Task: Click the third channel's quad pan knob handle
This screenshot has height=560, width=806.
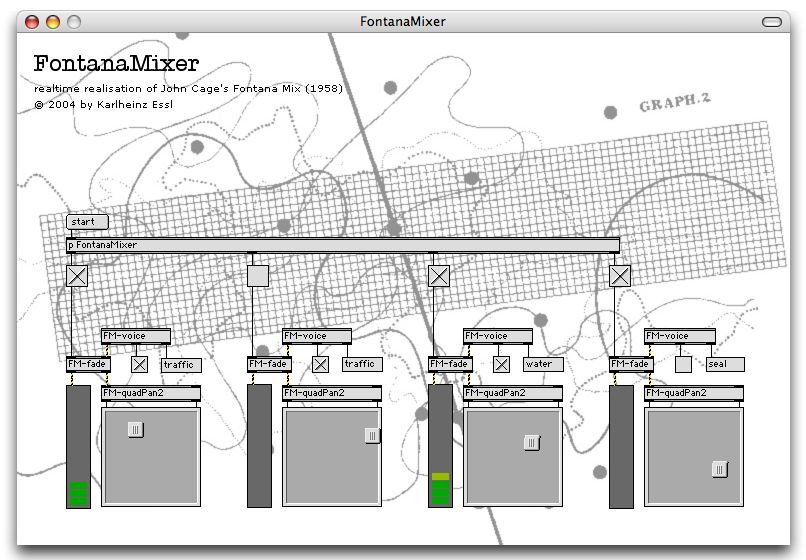Action: point(532,443)
